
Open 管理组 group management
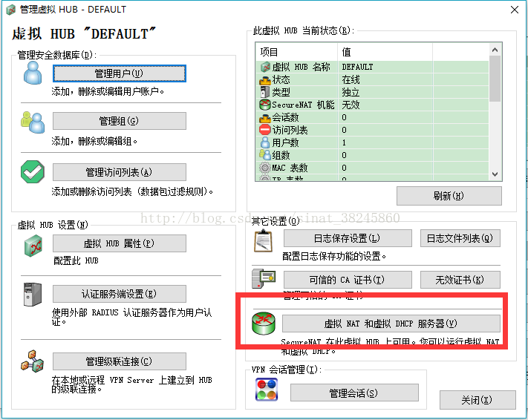[120, 121]
